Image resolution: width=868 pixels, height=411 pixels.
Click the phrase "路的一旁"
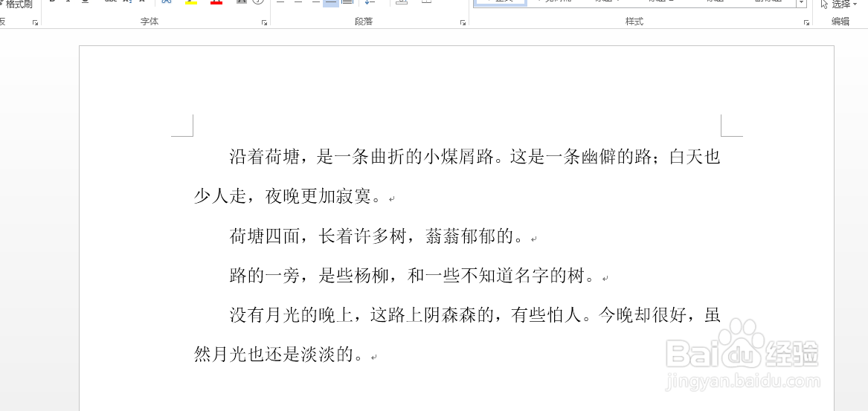265,276
